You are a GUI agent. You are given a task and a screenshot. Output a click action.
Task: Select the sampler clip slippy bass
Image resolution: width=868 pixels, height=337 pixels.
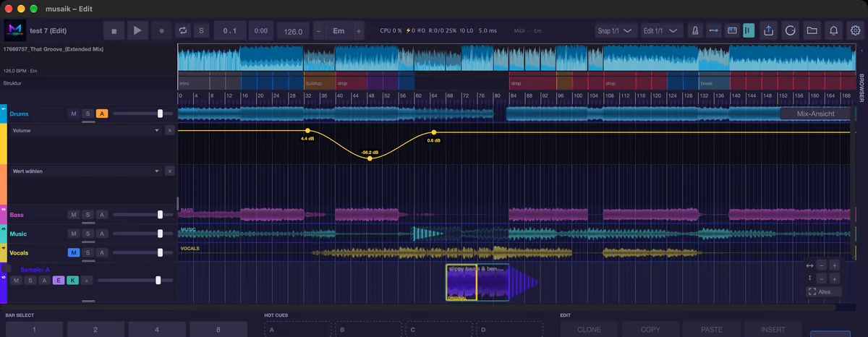(477, 282)
